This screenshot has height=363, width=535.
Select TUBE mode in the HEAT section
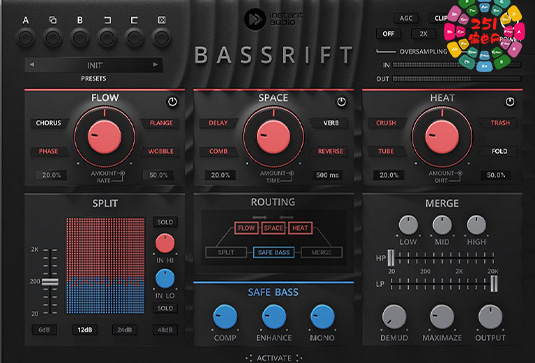pyautogui.click(x=386, y=151)
